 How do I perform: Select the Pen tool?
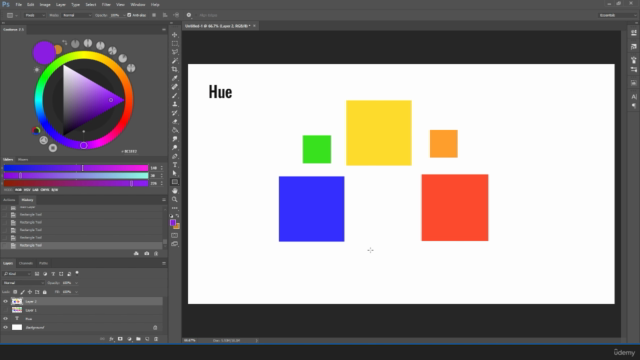[x=175, y=156]
